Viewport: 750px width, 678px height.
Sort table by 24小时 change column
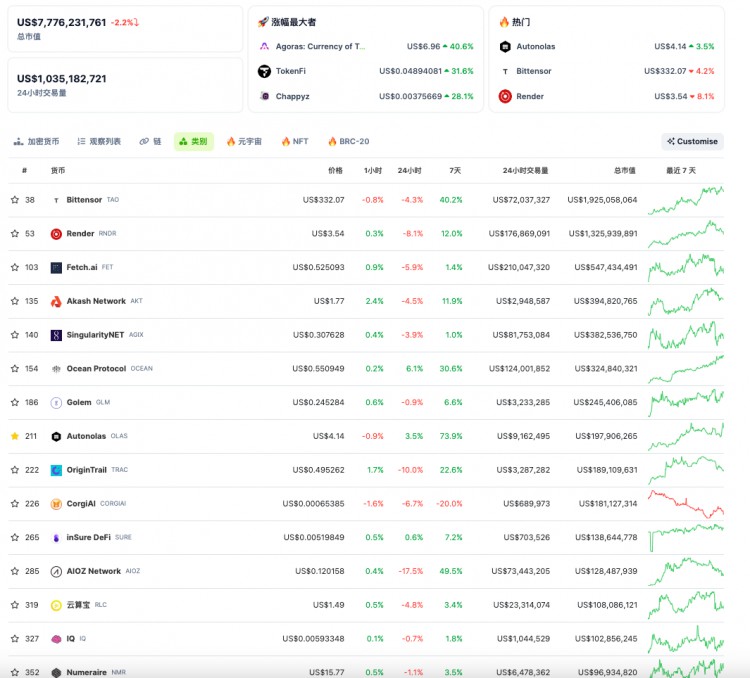tap(409, 170)
